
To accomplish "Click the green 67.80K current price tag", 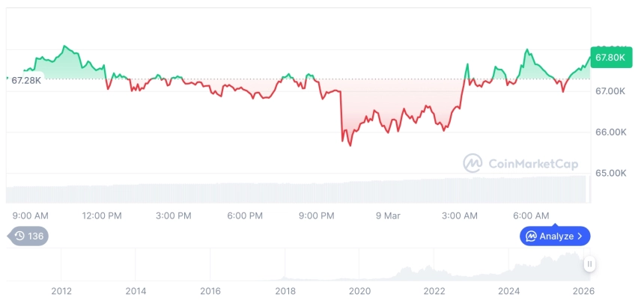I will click(610, 57).
